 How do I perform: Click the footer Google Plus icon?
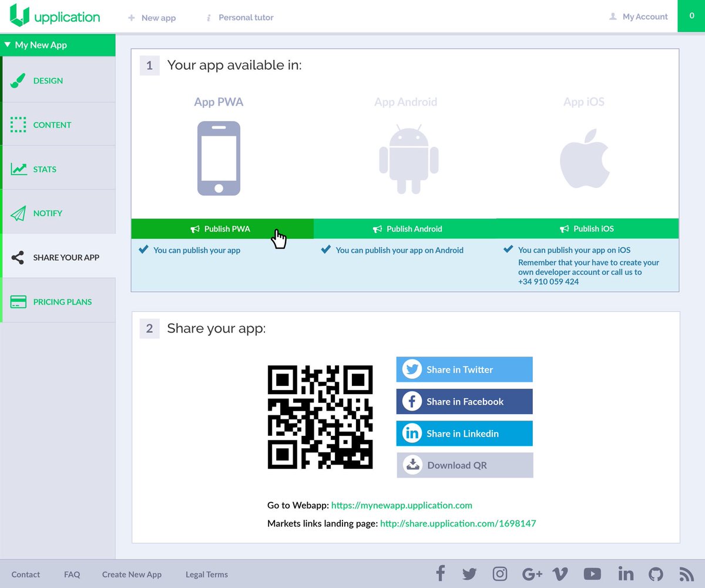(532, 574)
